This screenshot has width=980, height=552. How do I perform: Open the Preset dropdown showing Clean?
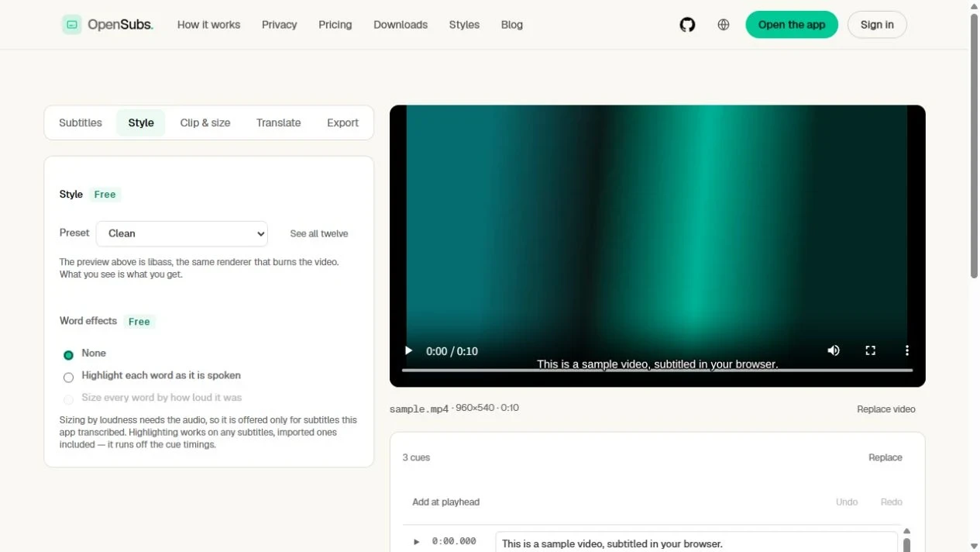[182, 233]
